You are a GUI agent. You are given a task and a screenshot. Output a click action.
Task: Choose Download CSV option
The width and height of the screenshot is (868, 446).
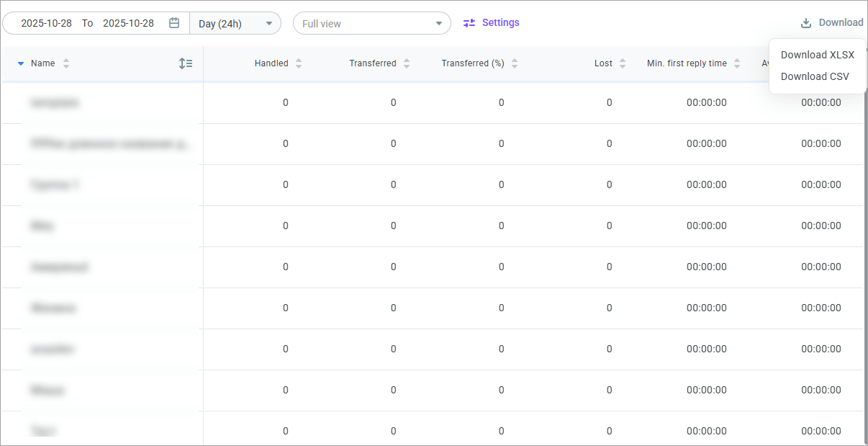[815, 76]
